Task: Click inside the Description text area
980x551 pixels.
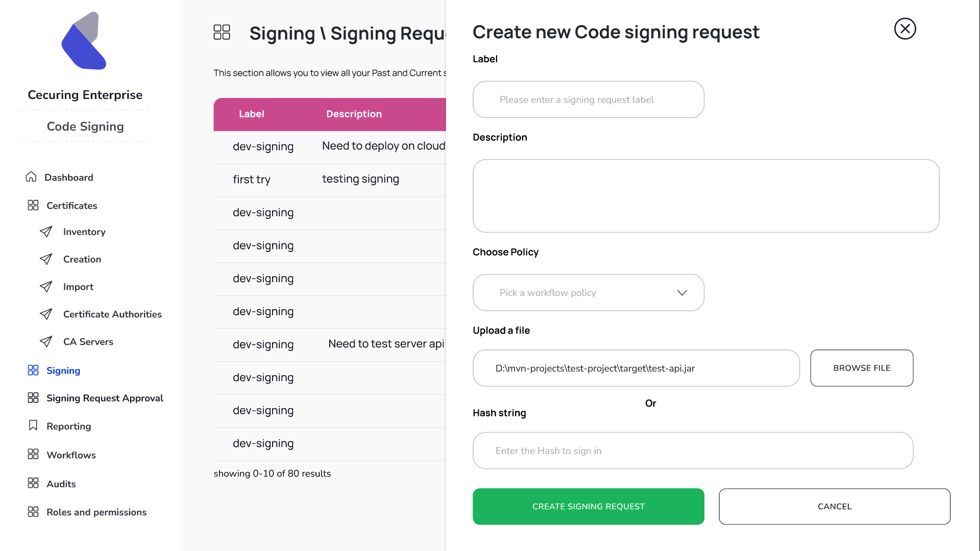Action: 706,196
